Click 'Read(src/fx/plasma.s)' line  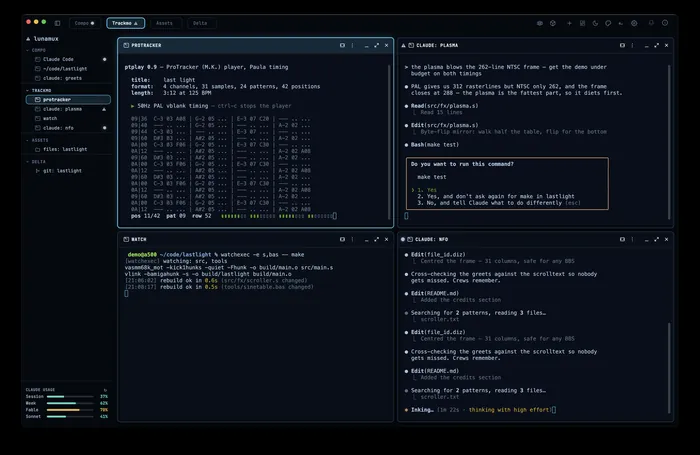(x=444, y=106)
